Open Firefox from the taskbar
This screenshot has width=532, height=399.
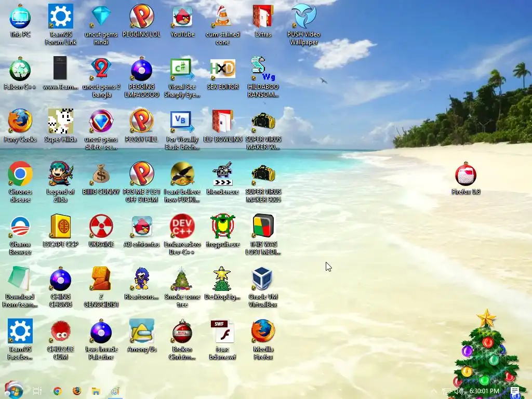(77, 391)
